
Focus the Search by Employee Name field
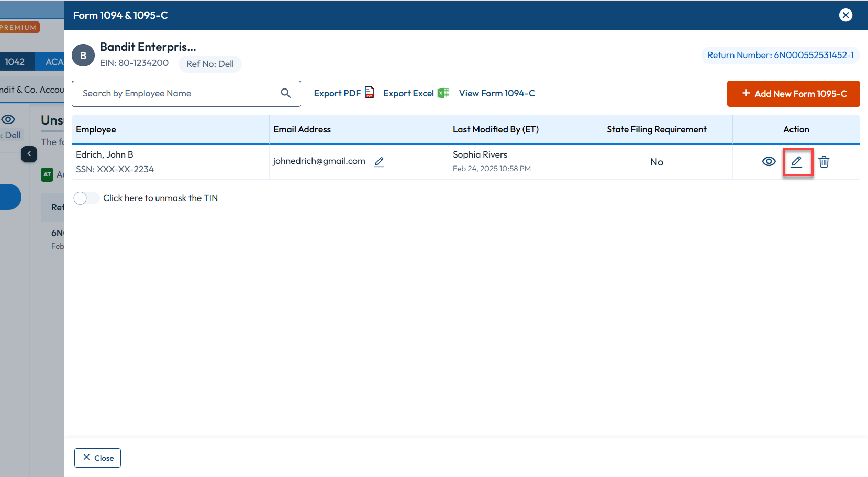click(x=186, y=94)
